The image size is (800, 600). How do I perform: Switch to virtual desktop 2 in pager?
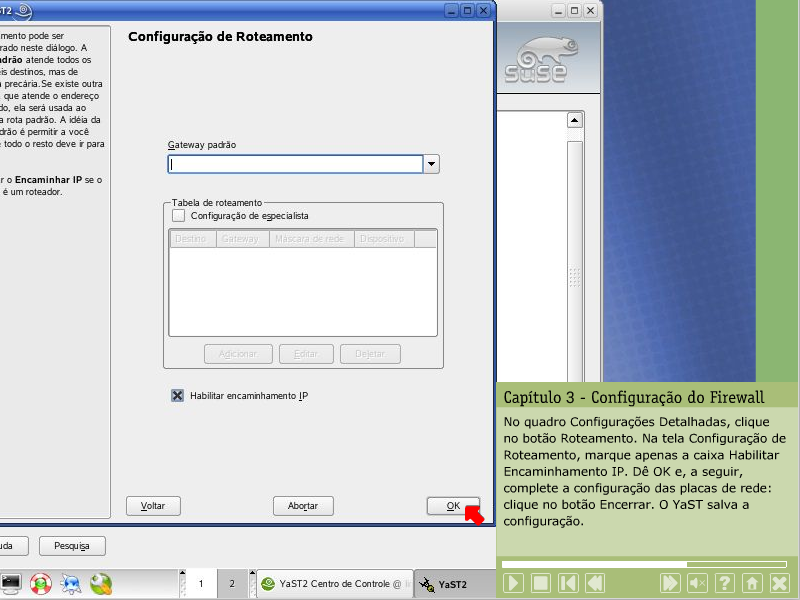click(232, 583)
